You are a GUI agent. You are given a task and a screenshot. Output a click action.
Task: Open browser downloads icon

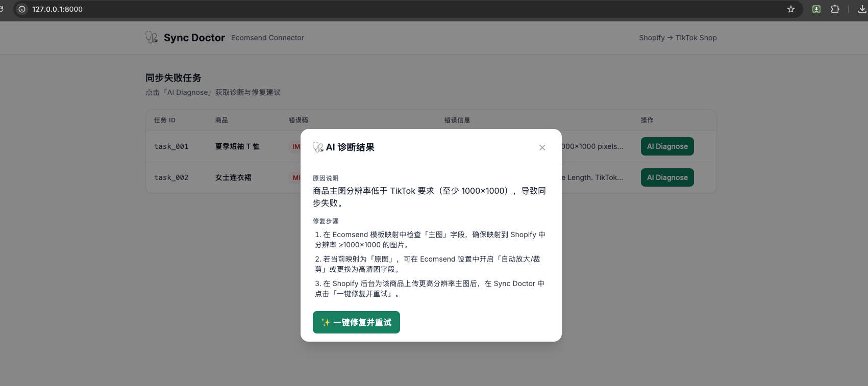tap(862, 9)
